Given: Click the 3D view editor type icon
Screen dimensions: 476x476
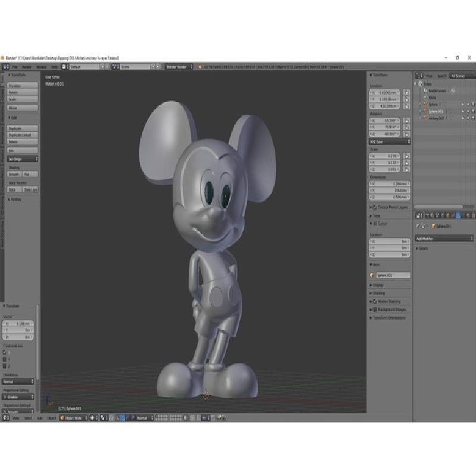Looking at the screenshot, I should tap(5, 418).
